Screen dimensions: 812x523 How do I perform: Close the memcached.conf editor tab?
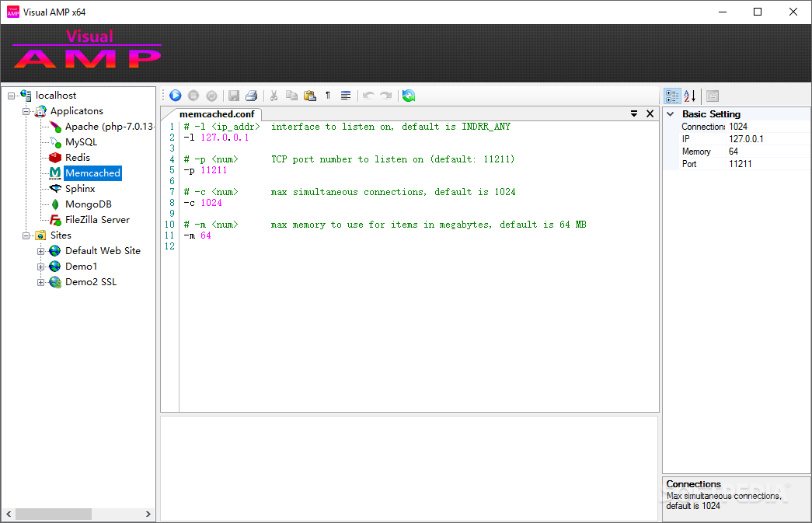point(650,113)
